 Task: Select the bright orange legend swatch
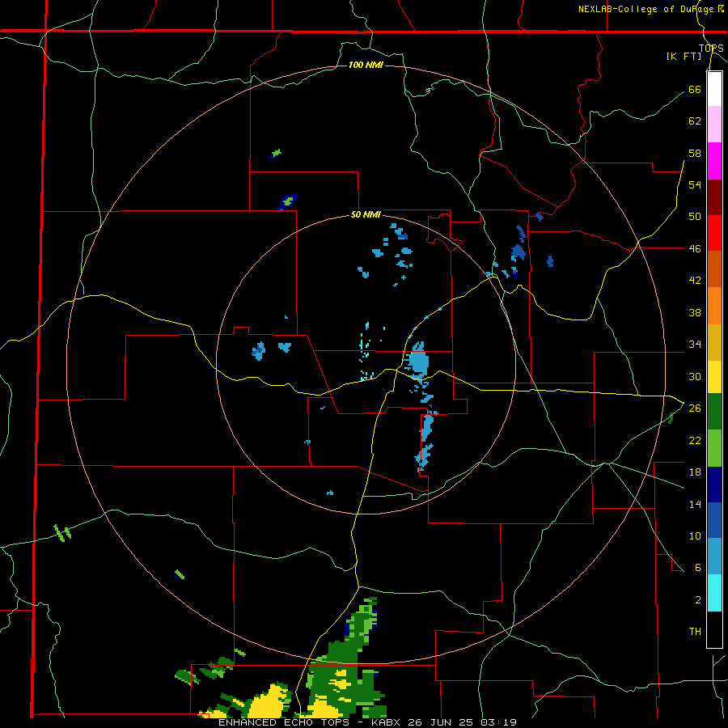coord(714,306)
